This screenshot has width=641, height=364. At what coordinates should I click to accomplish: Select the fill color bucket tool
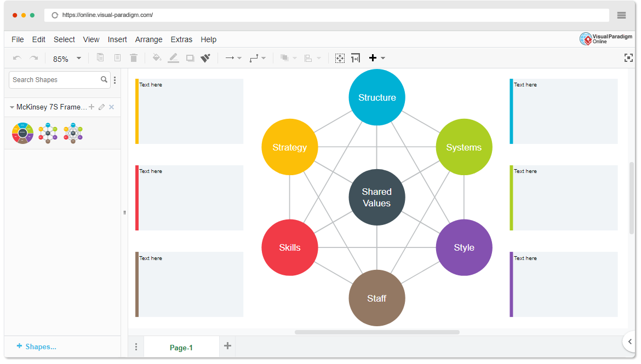(x=157, y=57)
